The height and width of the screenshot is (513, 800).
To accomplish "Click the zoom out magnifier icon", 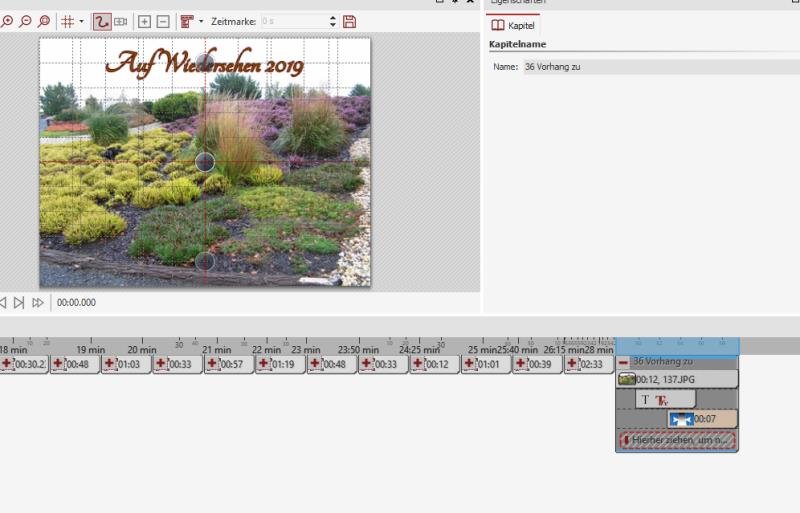I will [26, 21].
